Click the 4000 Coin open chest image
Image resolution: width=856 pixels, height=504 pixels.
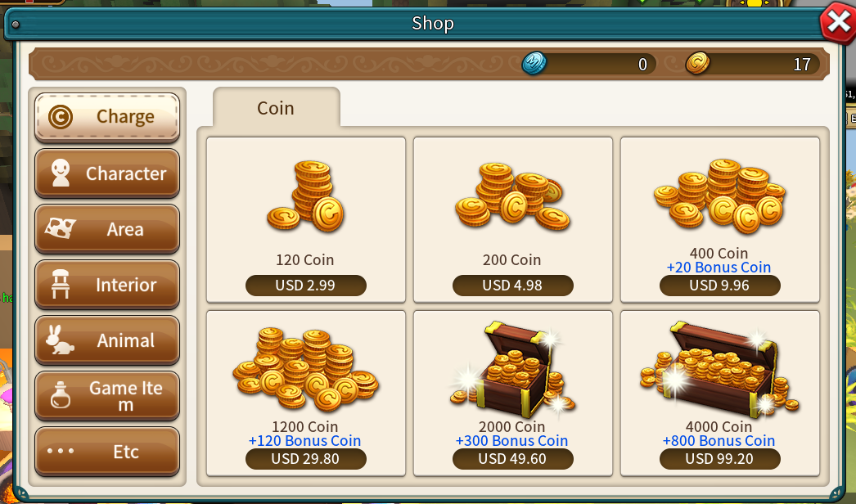[x=719, y=369]
